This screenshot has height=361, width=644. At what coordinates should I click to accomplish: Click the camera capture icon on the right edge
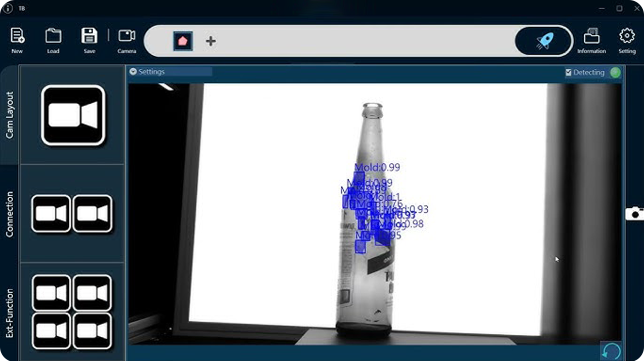635,214
